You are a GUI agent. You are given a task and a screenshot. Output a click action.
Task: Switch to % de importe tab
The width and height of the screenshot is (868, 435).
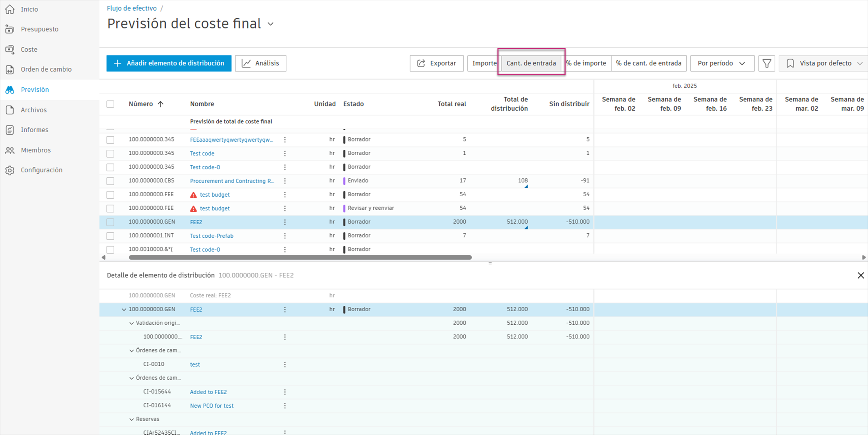pos(586,63)
